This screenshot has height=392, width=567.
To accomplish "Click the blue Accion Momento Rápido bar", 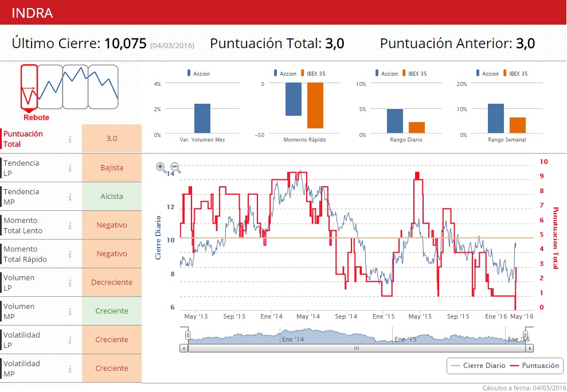I will [294, 99].
